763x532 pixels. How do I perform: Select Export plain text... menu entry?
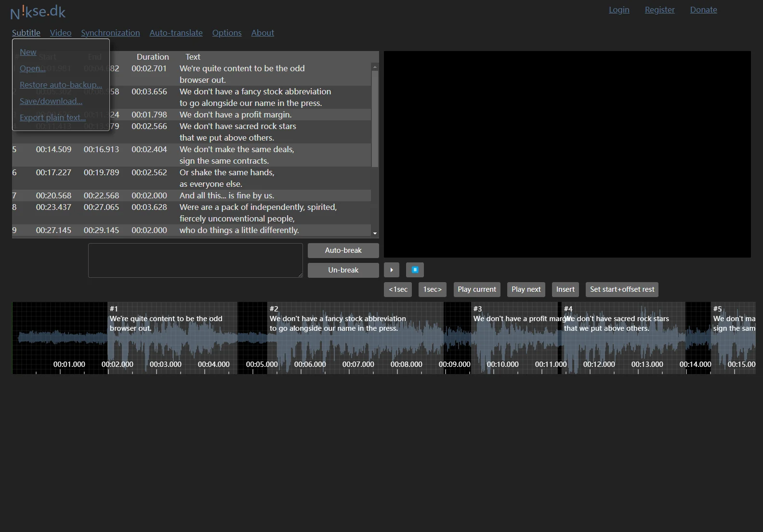click(53, 117)
